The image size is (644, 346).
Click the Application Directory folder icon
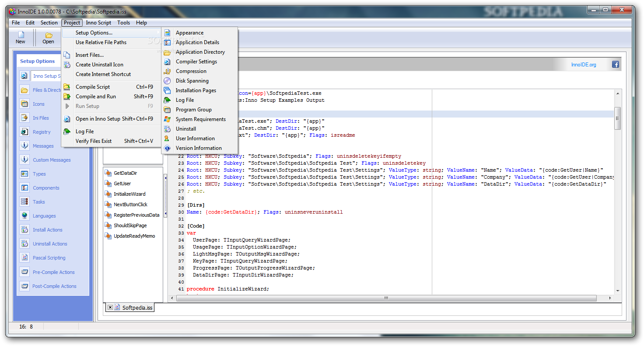pos(167,52)
